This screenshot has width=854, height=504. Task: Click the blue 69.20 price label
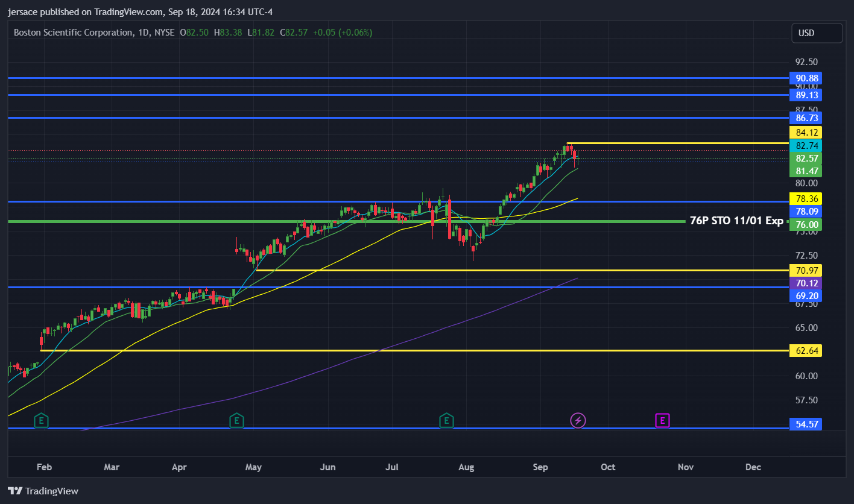pos(806,296)
